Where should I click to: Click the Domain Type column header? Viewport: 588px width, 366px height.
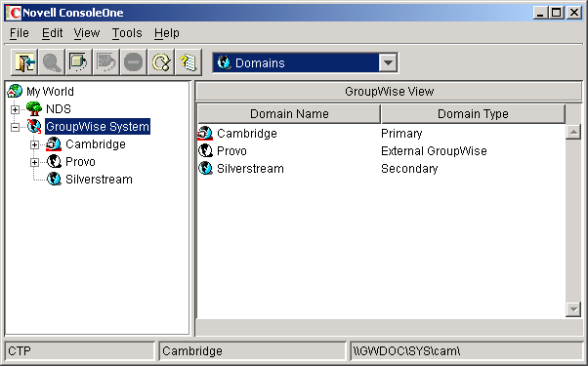(x=473, y=114)
